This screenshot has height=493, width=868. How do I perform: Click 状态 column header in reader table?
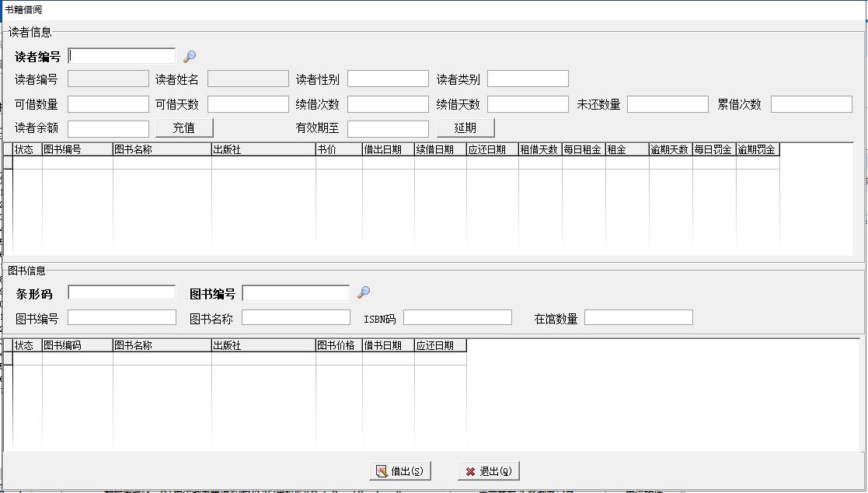click(x=28, y=149)
